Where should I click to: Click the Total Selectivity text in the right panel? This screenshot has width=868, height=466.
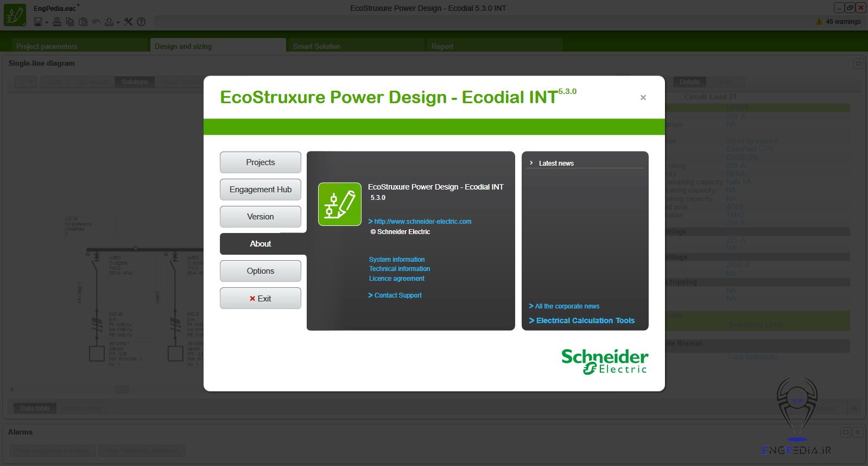click(x=752, y=357)
